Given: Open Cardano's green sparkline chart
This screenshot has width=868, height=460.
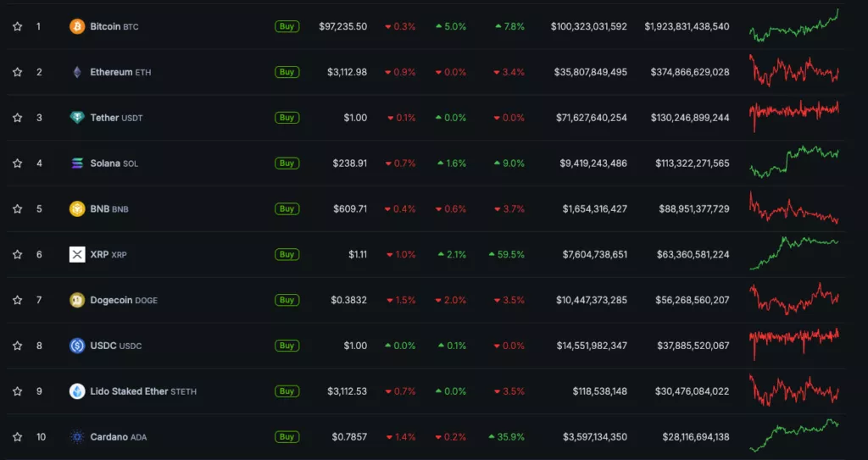Looking at the screenshot, I should [793, 435].
